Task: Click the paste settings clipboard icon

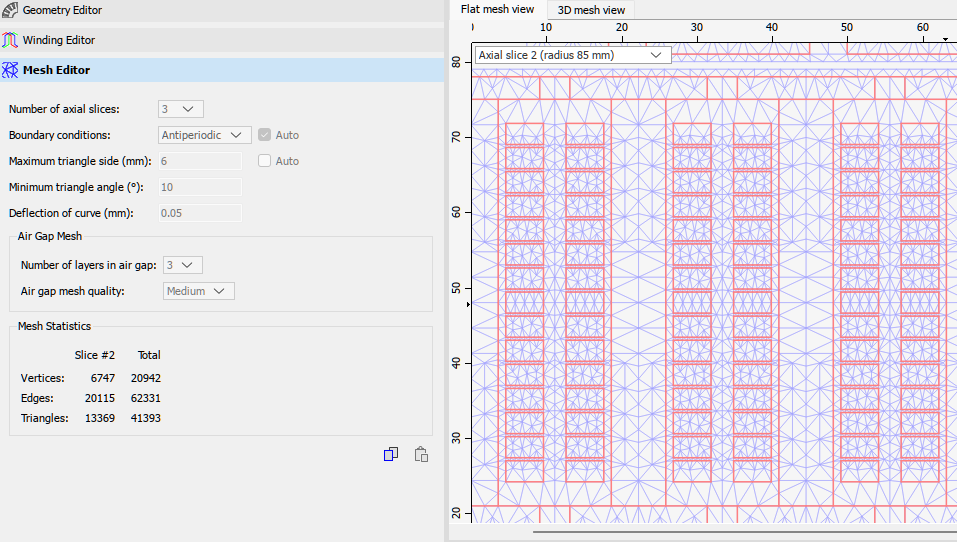Action: (x=421, y=454)
